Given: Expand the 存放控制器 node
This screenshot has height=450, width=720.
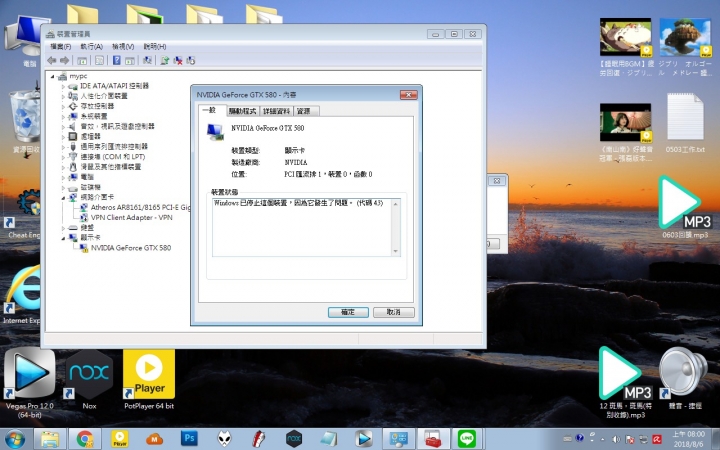Looking at the screenshot, I should tap(63, 106).
